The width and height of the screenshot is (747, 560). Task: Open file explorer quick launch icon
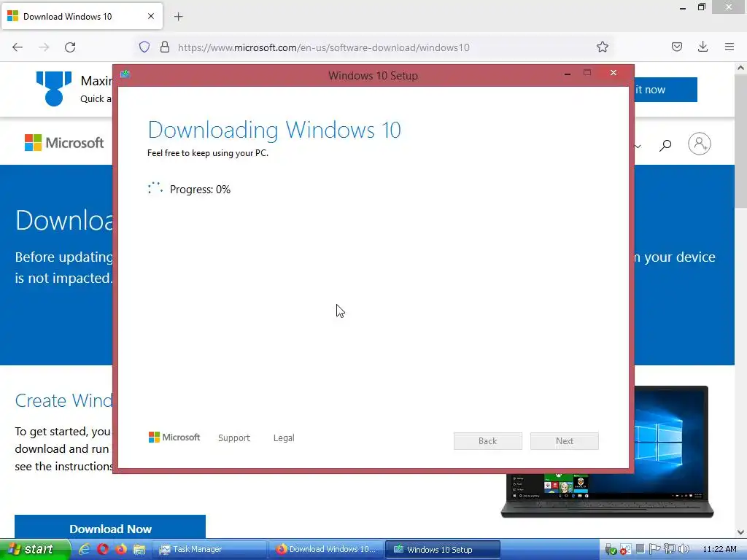139,549
